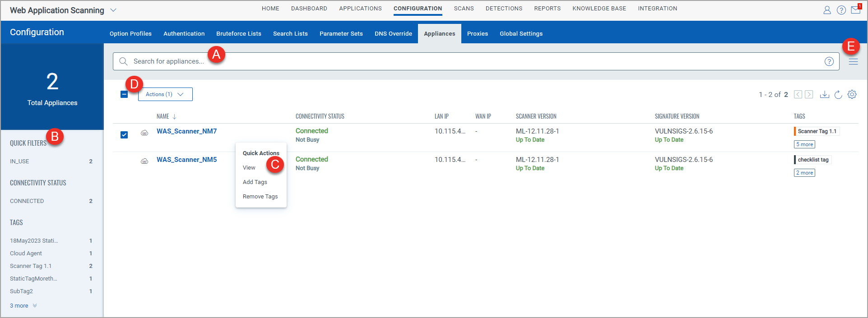Sort by CONNECTIVITY STATUS column header
This screenshot has height=318, width=868.
tap(320, 116)
